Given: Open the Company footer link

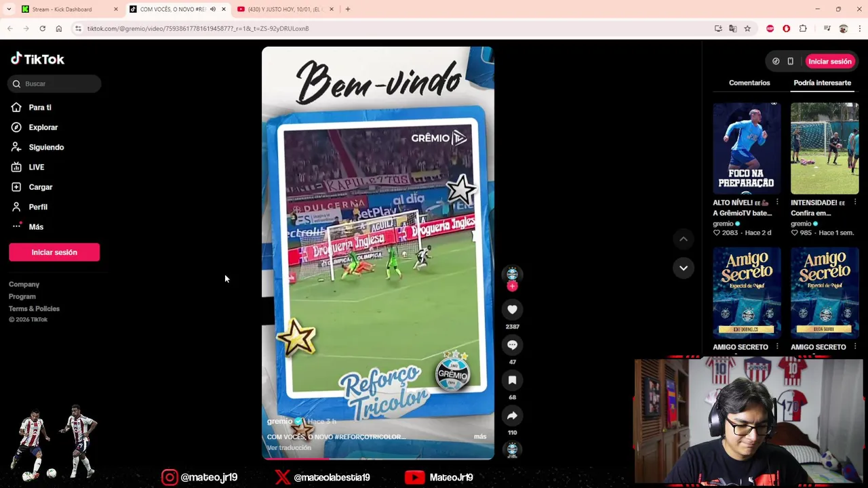Looking at the screenshot, I should 24,284.
